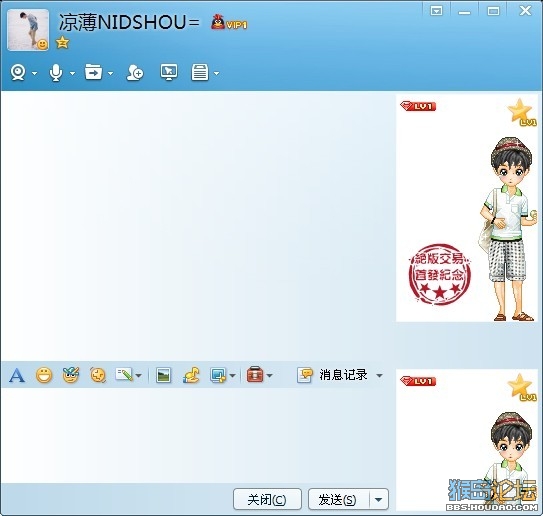The height and width of the screenshot is (516, 543).
Task: Click the gold star LV1 badge, upper QQ show
Action: tap(522, 112)
